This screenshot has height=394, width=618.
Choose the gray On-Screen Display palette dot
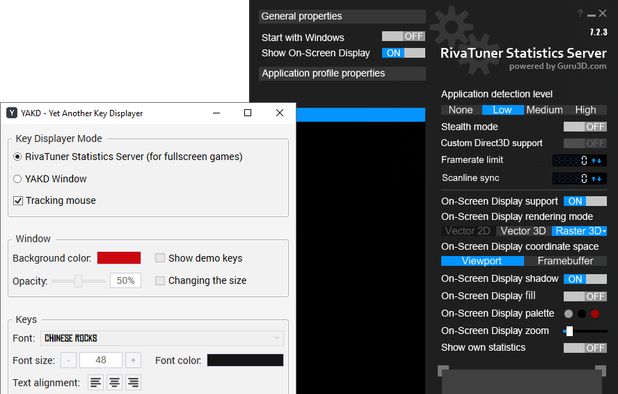coord(568,314)
